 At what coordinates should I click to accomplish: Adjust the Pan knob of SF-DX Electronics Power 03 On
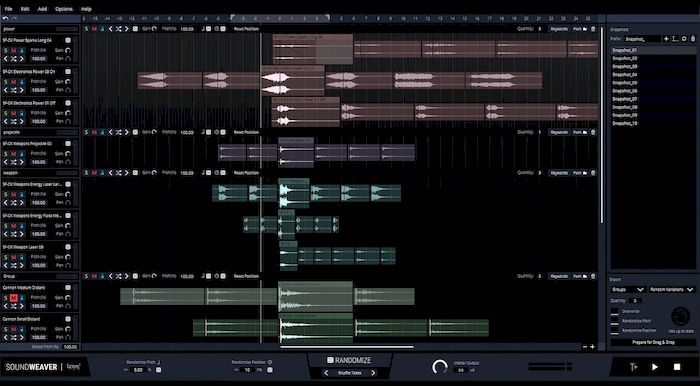click(x=68, y=90)
